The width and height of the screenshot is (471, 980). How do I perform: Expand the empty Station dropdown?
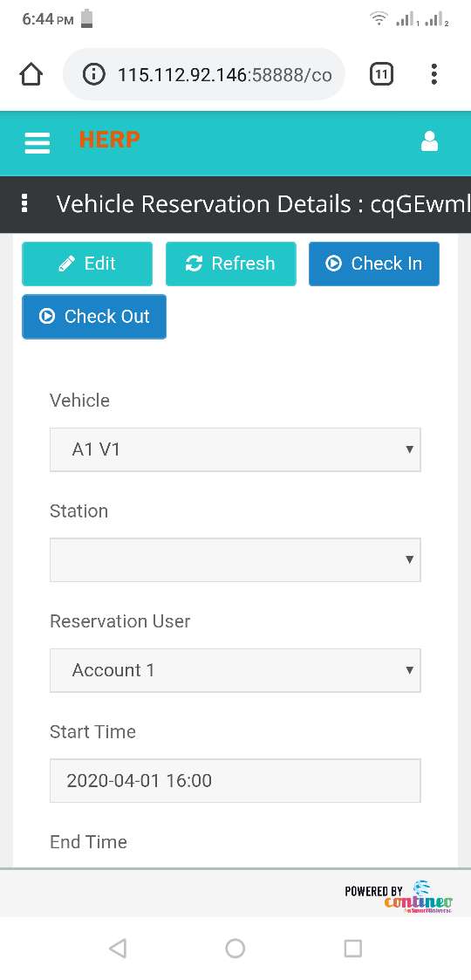pos(235,560)
